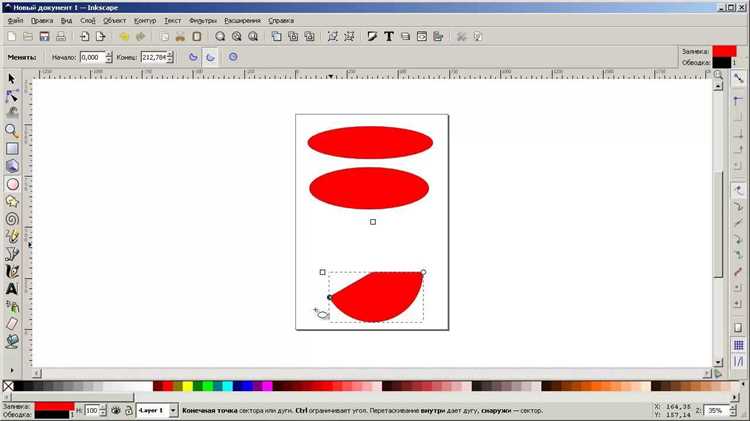This screenshot has height=421, width=750.
Task: Open the Контур menu
Action: click(x=145, y=21)
